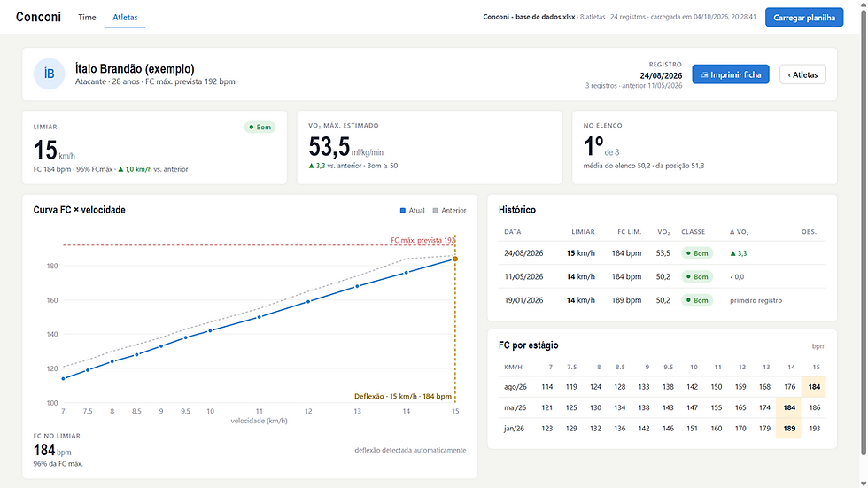
Task: Click the green Bom badge in Limiar card
Action: tap(260, 127)
